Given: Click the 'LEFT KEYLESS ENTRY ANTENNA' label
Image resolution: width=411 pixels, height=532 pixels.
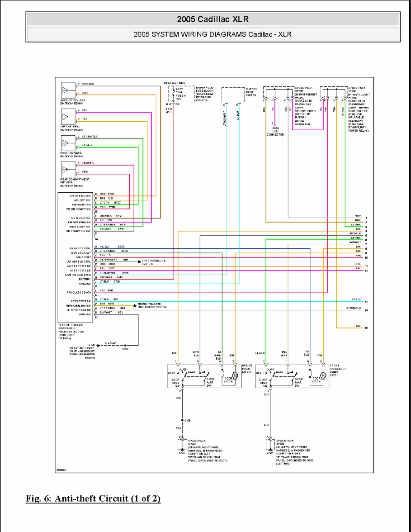Looking at the screenshot, I should pos(71,128).
